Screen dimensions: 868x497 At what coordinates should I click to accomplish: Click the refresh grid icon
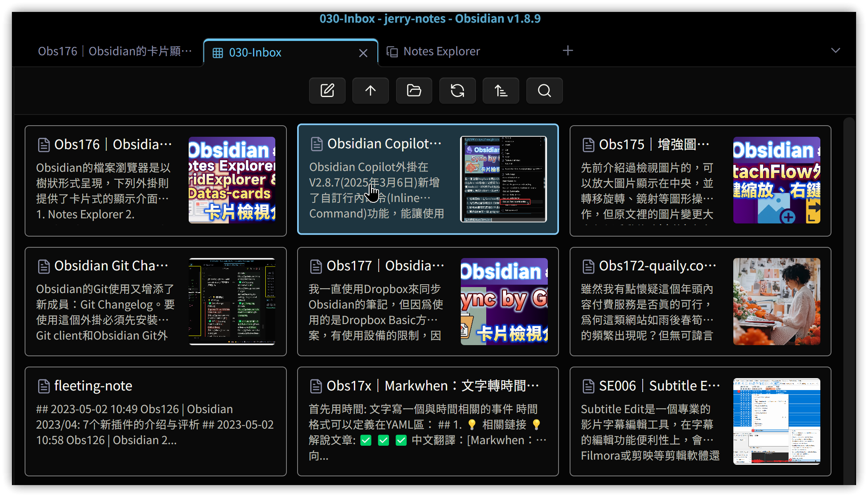(457, 91)
